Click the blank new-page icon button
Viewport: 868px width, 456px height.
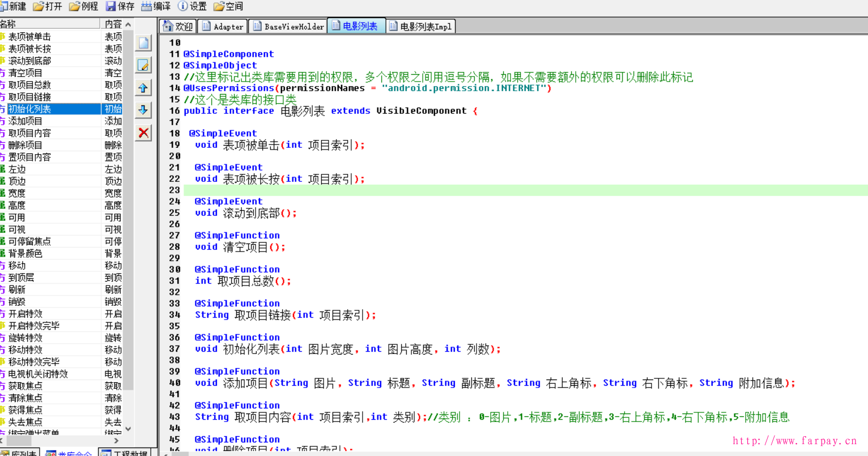click(143, 43)
